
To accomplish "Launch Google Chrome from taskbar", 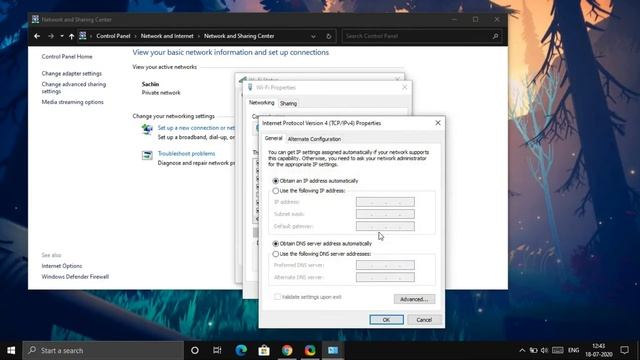I will pos(287,350).
